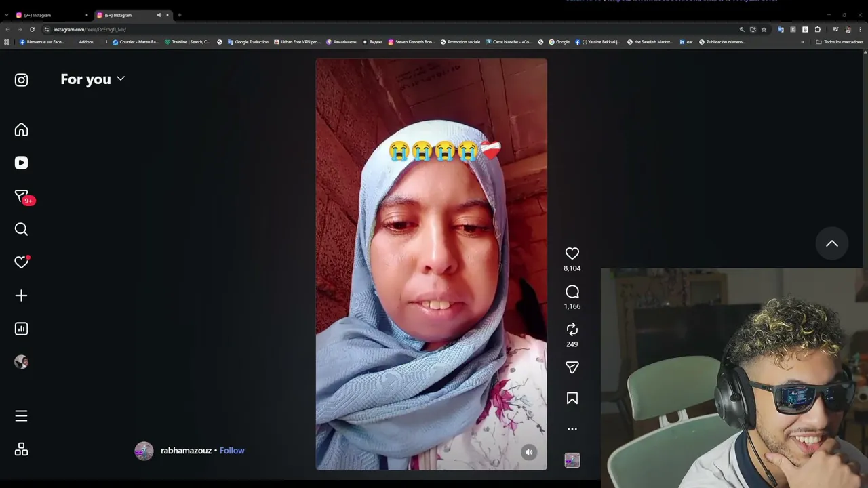Go to the Home feed icon

[x=21, y=129]
